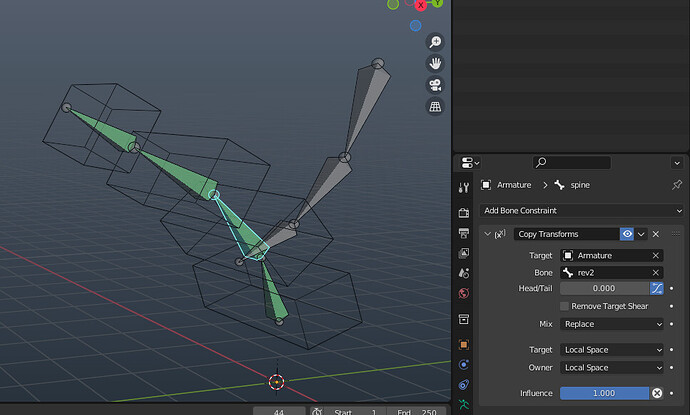This screenshot has width=690, height=415.
Task: Toggle Copy Transforms constraint visibility eye
Action: pos(627,234)
